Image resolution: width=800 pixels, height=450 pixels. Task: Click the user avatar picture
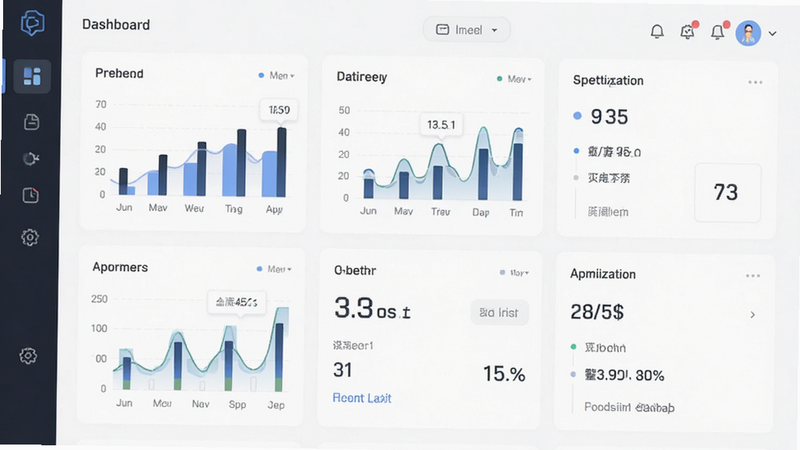(748, 33)
